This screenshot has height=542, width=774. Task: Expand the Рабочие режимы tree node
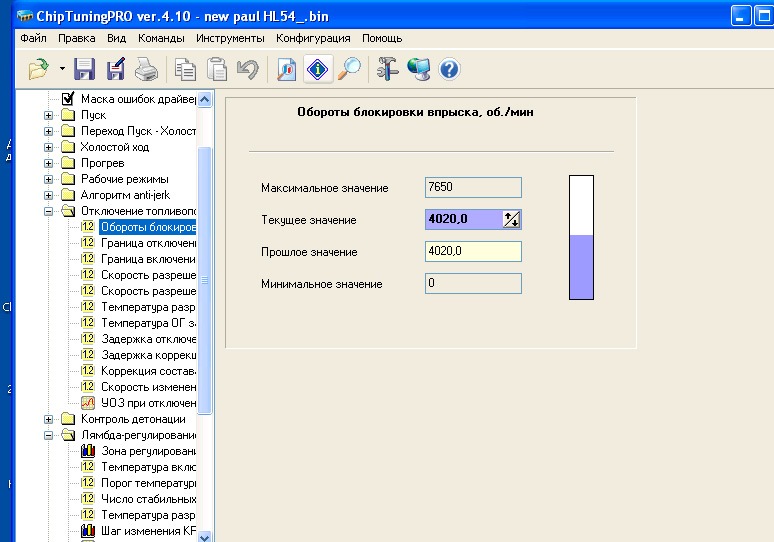(x=48, y=179)
